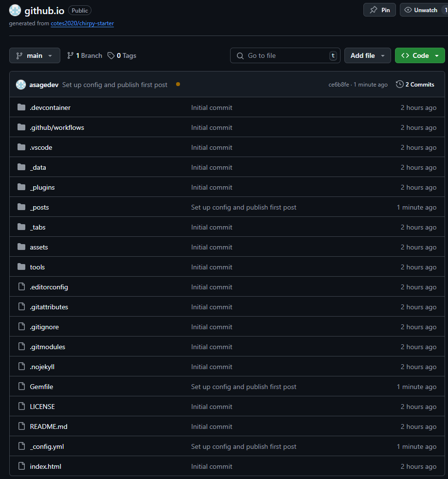Image resolution: width=448 pixels, height=479 pixels.
Task: Open the README.md file
Action: point(49,426)
